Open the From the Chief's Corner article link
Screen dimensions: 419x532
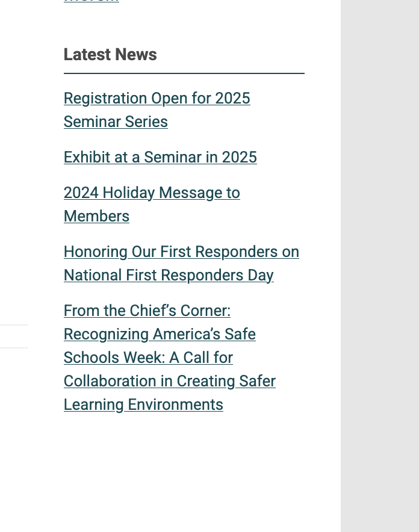click(147, 311)
